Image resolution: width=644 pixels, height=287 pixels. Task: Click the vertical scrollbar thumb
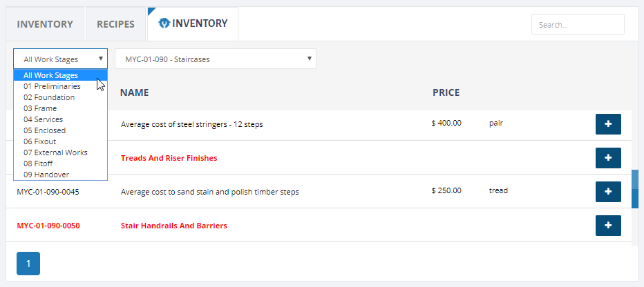tap(635, 189)
